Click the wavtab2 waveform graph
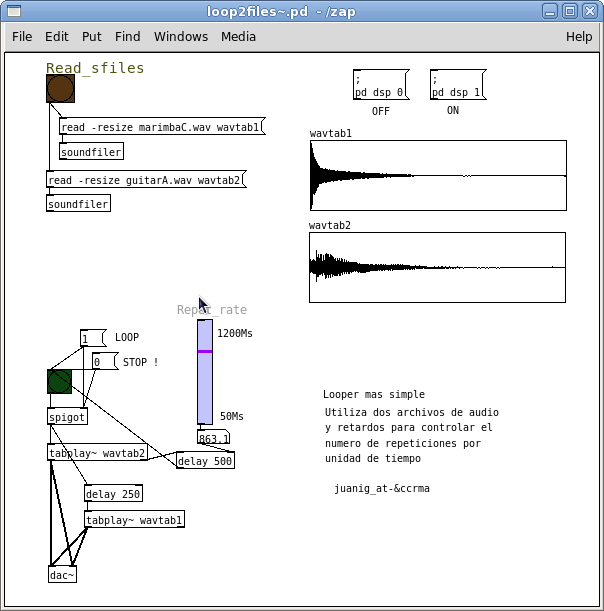 coord(437,267)
